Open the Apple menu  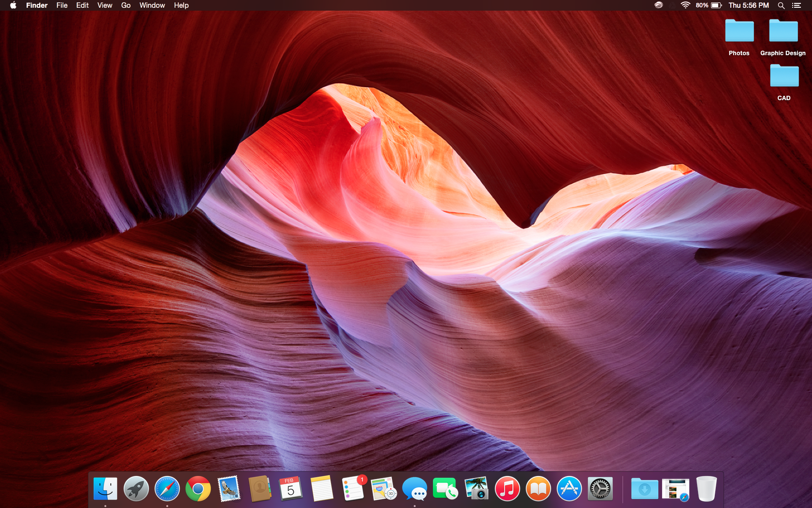tap(13, 5)
